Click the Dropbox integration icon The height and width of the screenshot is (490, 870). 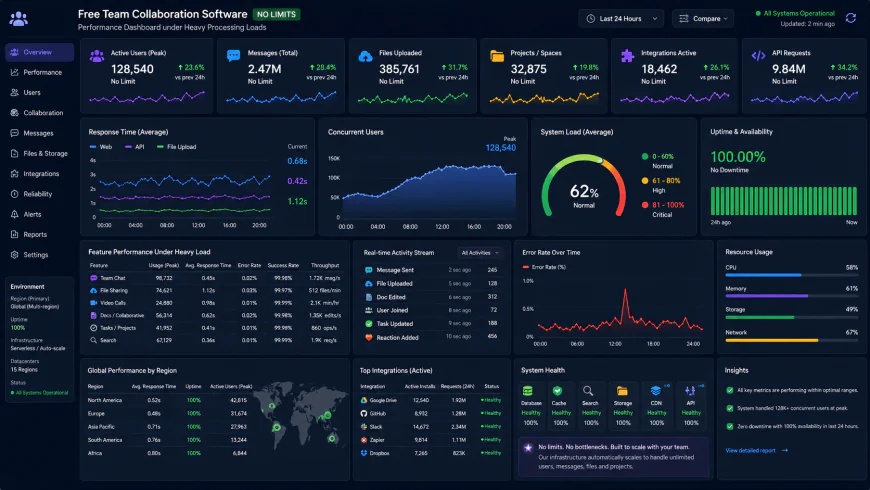364,453
